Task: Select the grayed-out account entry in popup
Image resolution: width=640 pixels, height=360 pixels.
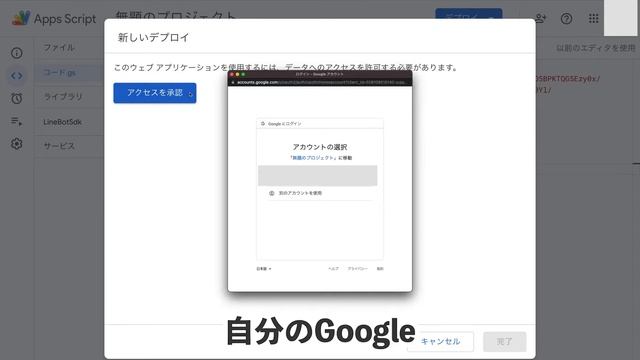Action: point(318,176)
